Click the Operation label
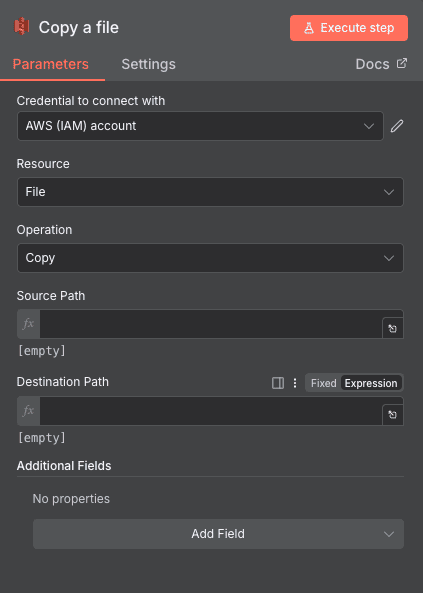 click(44, 230)
